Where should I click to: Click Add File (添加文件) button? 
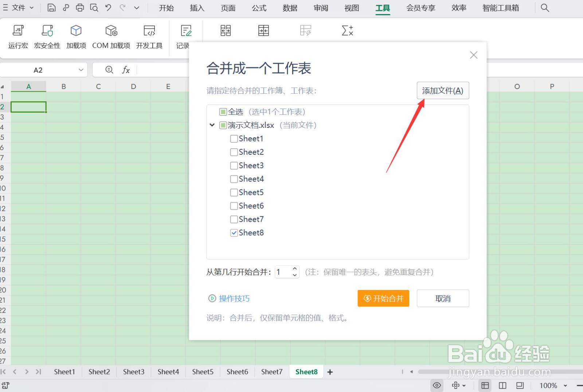tap(443, 90)
